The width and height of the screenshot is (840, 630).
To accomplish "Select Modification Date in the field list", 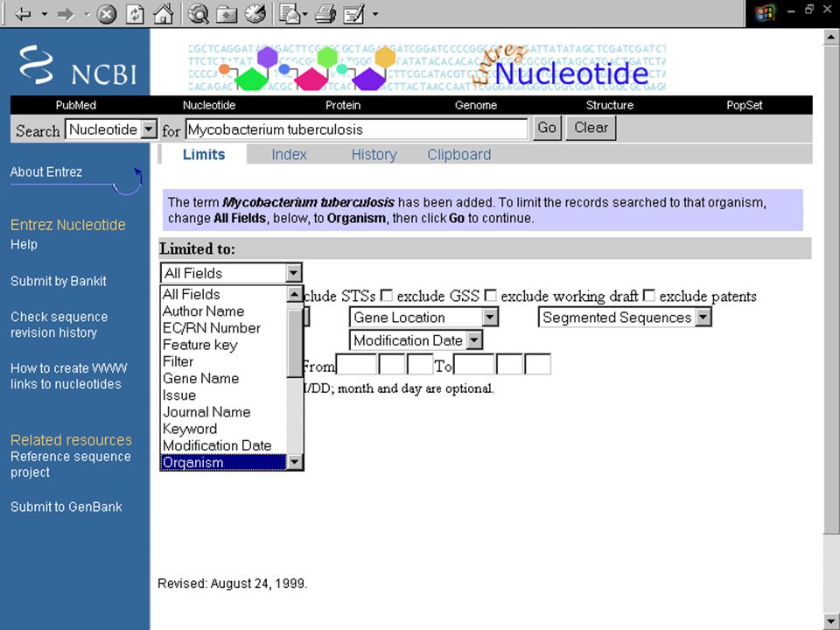I will click(x=224, y=445).
